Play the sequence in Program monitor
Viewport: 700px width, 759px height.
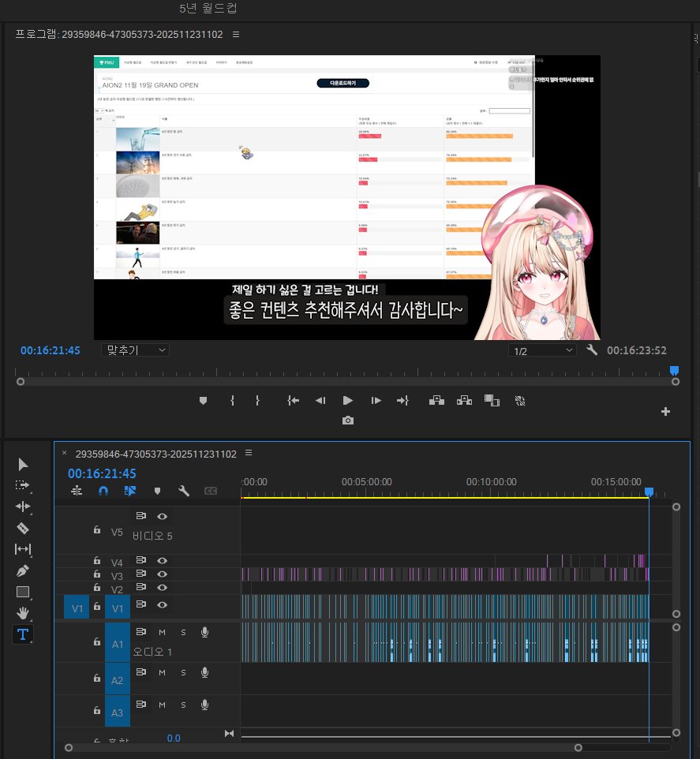347,400
